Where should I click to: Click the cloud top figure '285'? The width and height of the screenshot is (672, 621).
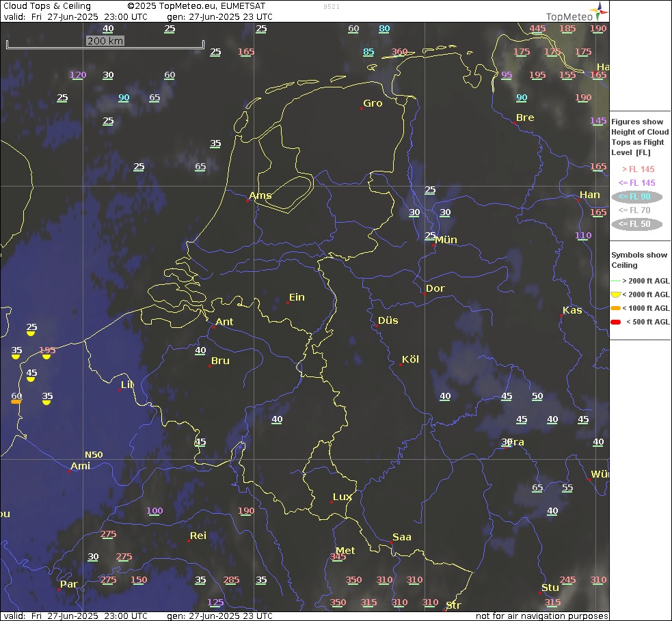[232, 580]
